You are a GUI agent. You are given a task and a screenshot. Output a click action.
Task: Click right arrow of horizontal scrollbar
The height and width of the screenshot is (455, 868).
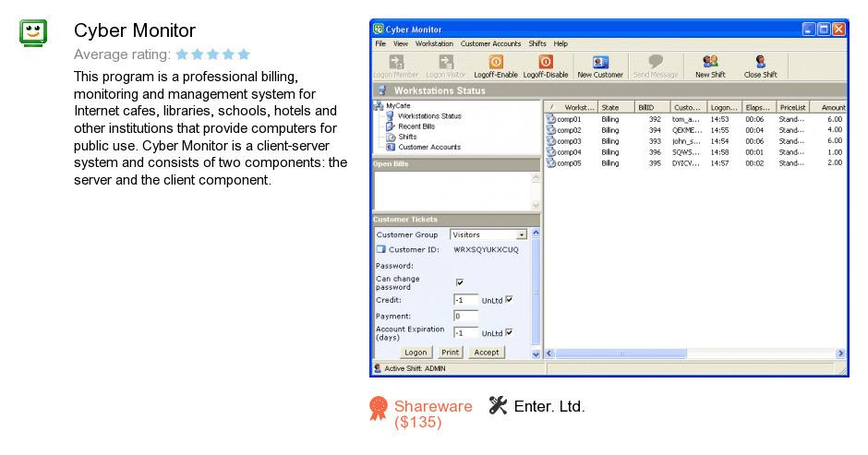pyautogui.click(x=840, y=353)
